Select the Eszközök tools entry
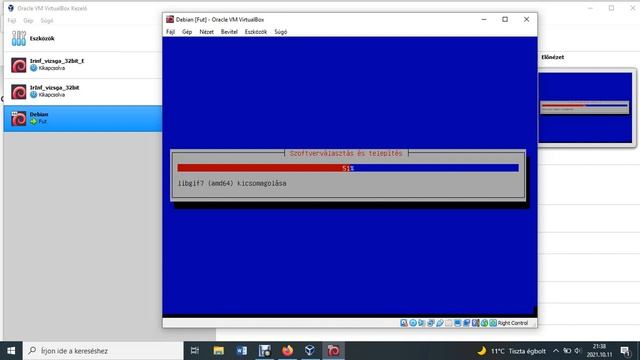 (83, 38)
